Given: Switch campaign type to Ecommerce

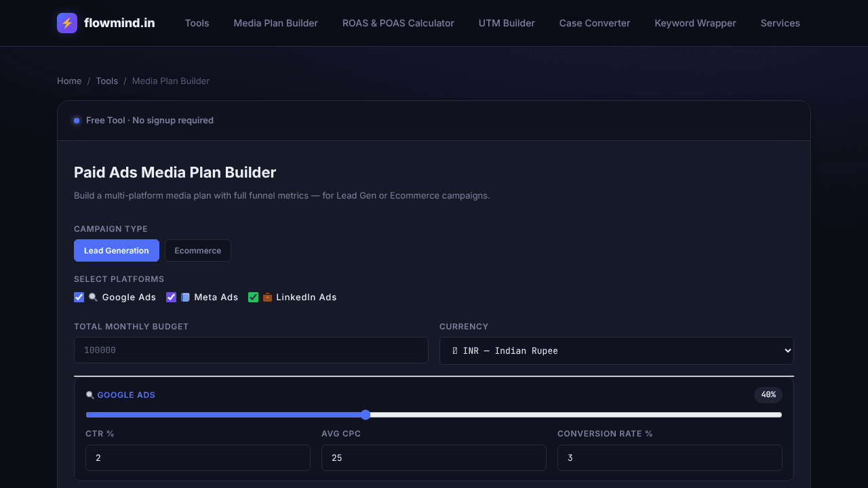Looking at the screenshot, I should click(198, 250).
